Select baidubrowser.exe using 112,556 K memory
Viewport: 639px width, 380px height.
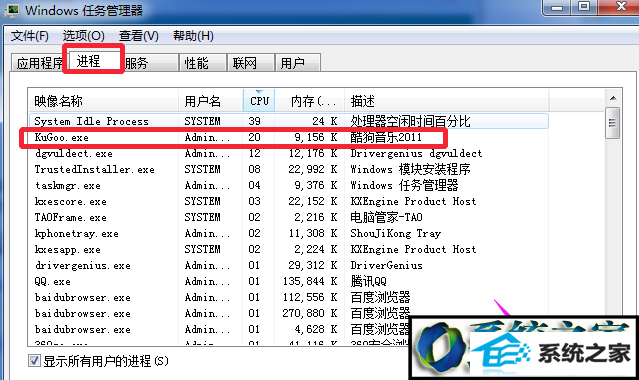pos(289,297)
